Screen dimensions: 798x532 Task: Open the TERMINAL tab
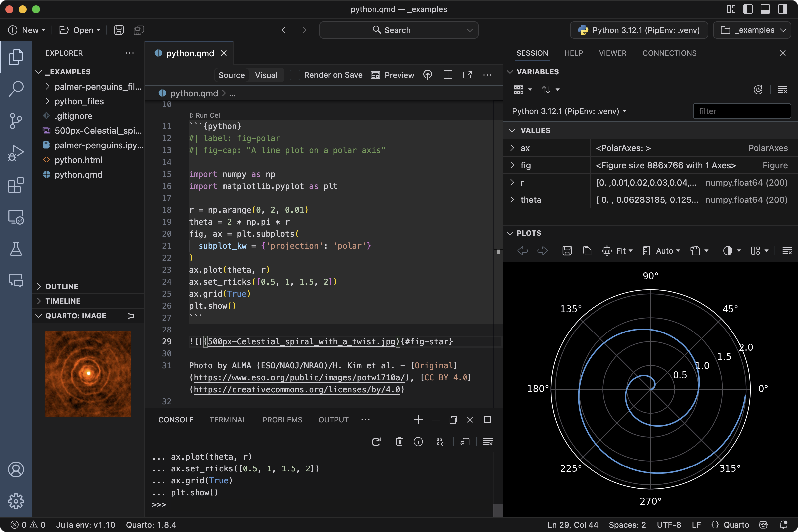[x=228, y=420]
